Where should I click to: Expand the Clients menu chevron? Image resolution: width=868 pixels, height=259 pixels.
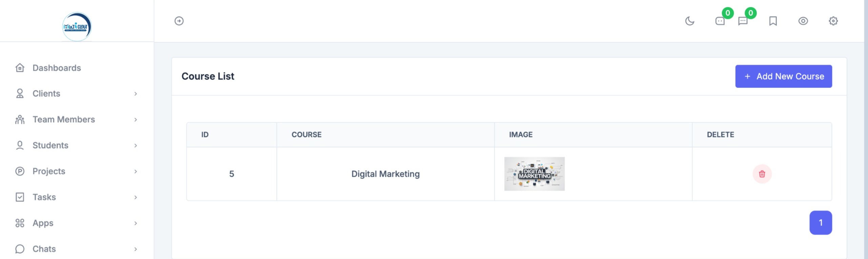tap(136, 94)
